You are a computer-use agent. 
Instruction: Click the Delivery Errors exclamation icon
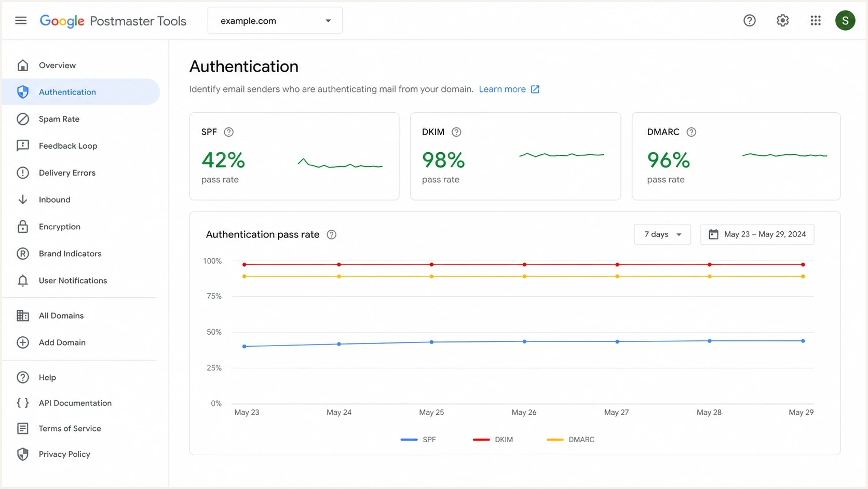point(23,173)
